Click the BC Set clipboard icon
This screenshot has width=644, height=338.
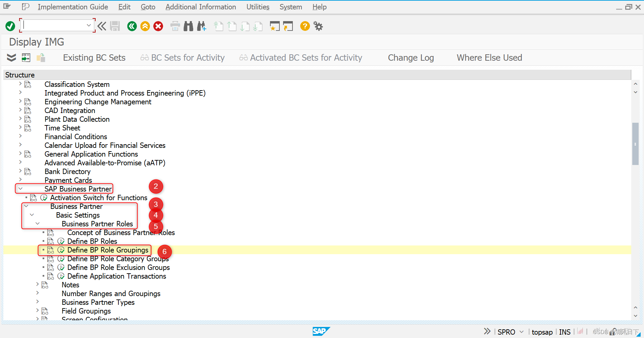pos(41,58)
